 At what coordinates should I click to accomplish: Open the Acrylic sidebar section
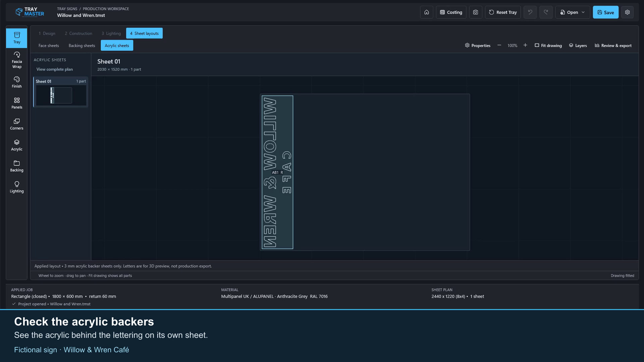click(16, 145)
